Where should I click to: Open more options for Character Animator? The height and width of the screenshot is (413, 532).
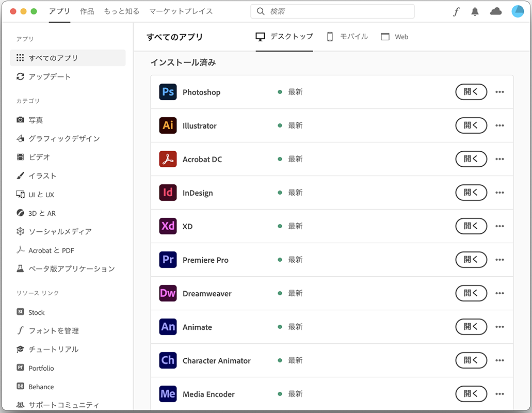(x=499, y=360)
